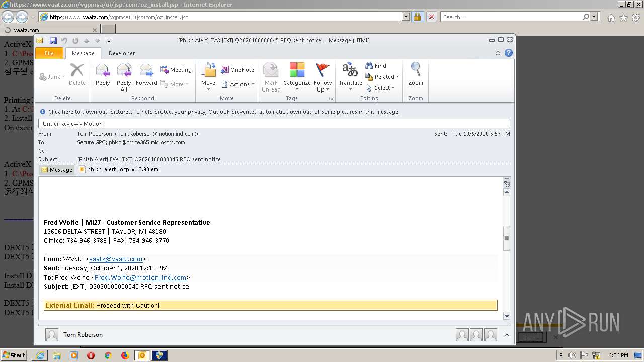Open IE tools gear icon
The width and height of the screenshot is (644, 362).
[636, 18]
